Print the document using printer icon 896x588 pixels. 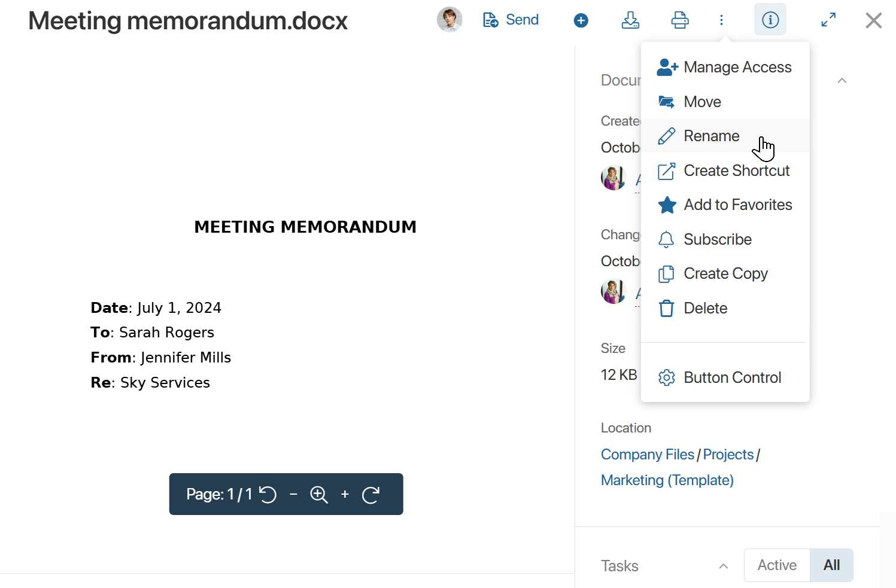[x=680, y=20]
